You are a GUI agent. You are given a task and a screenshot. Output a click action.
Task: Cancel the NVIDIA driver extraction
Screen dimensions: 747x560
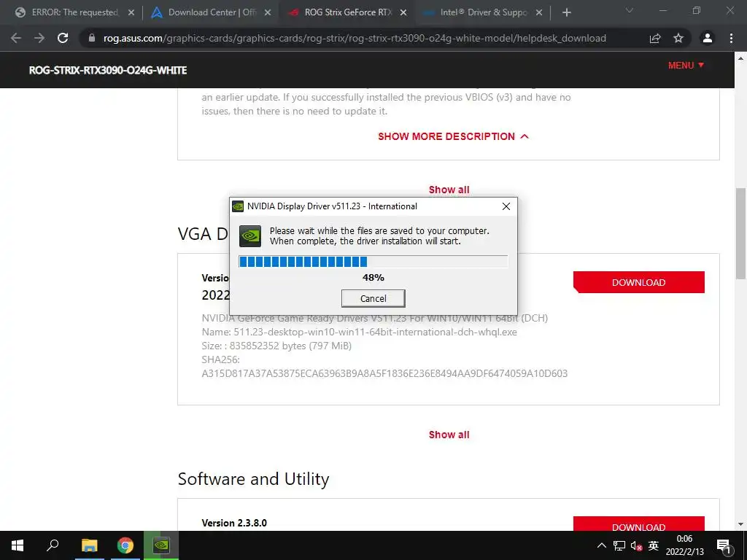[373, 298]
